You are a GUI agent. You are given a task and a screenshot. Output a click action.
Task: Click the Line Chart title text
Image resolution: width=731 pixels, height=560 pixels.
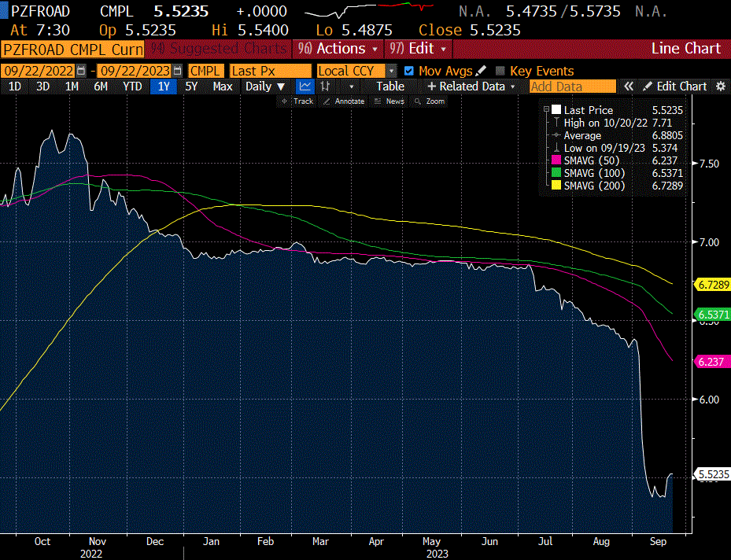click(x=686, y=49)
